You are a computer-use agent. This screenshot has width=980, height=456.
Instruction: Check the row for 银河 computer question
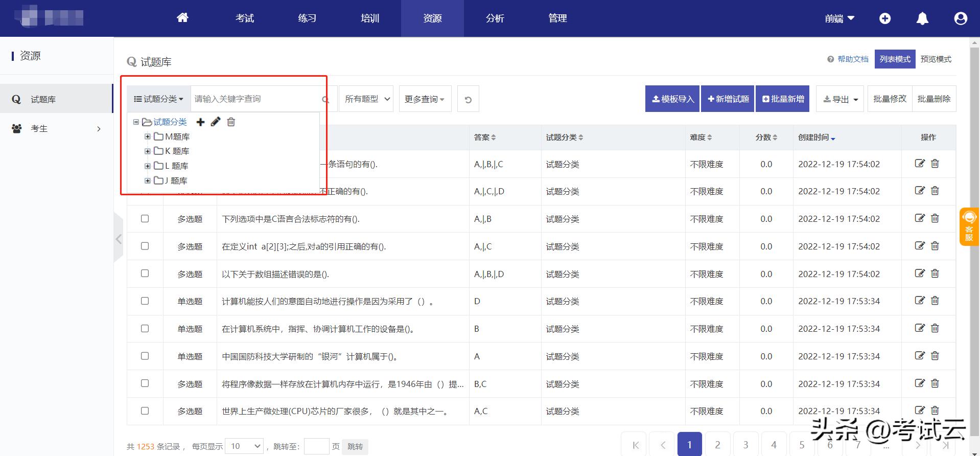click(x=145, y=356)
